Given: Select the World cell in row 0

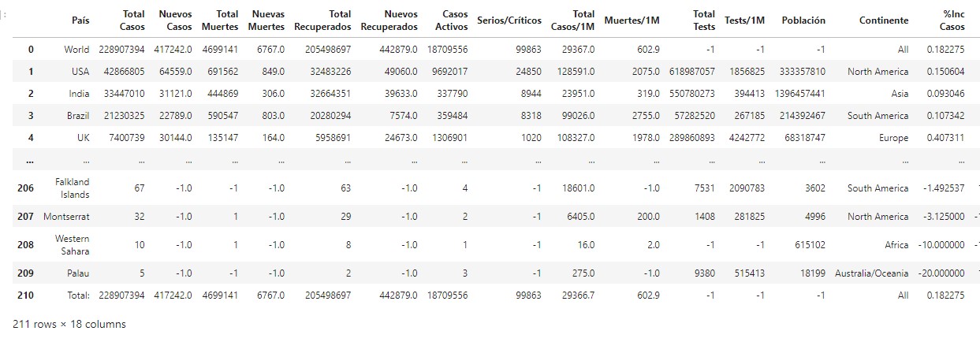Looking at the screenshot, I should click(76, 50).
